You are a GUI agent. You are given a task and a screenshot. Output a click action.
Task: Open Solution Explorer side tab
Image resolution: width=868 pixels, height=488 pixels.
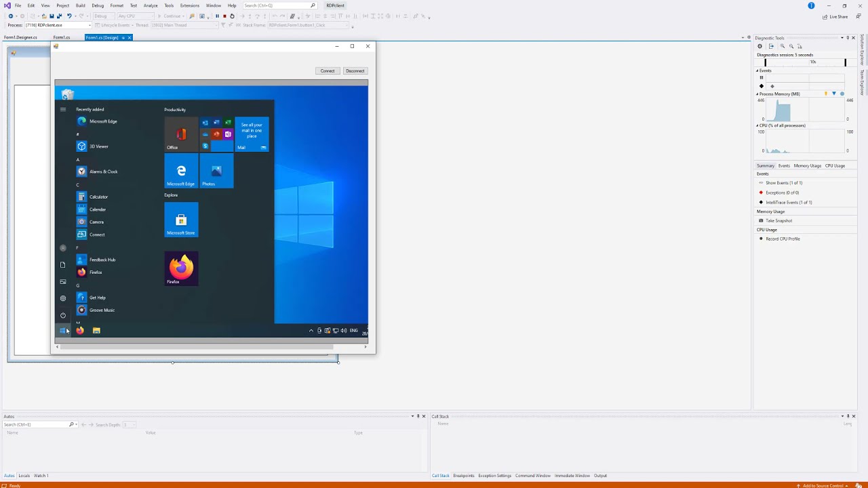pyautogui.click(x=862, y=51)
